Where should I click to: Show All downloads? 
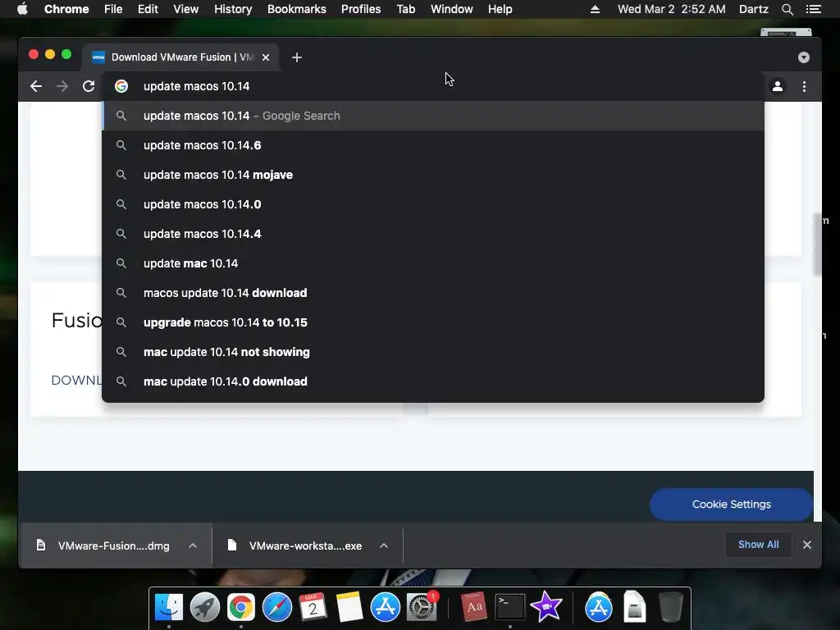[758, 545]
